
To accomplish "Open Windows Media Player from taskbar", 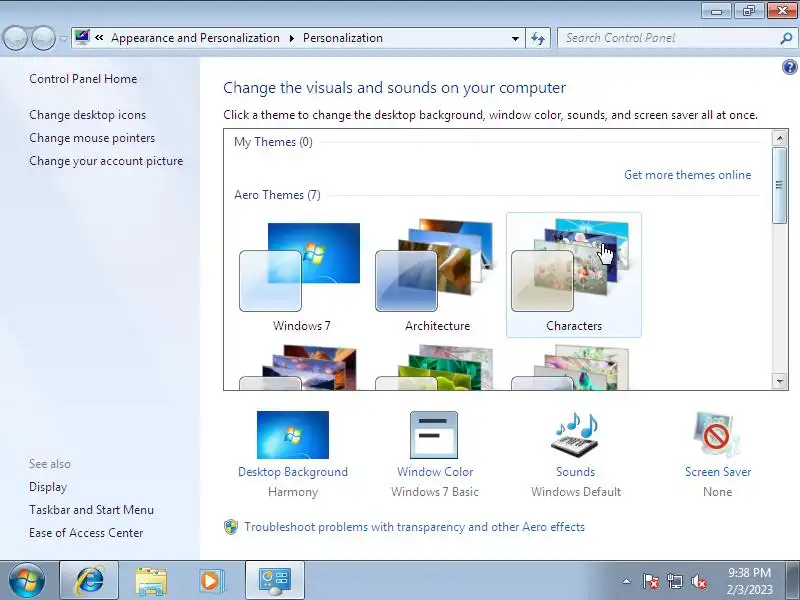I will click(211, 581).
